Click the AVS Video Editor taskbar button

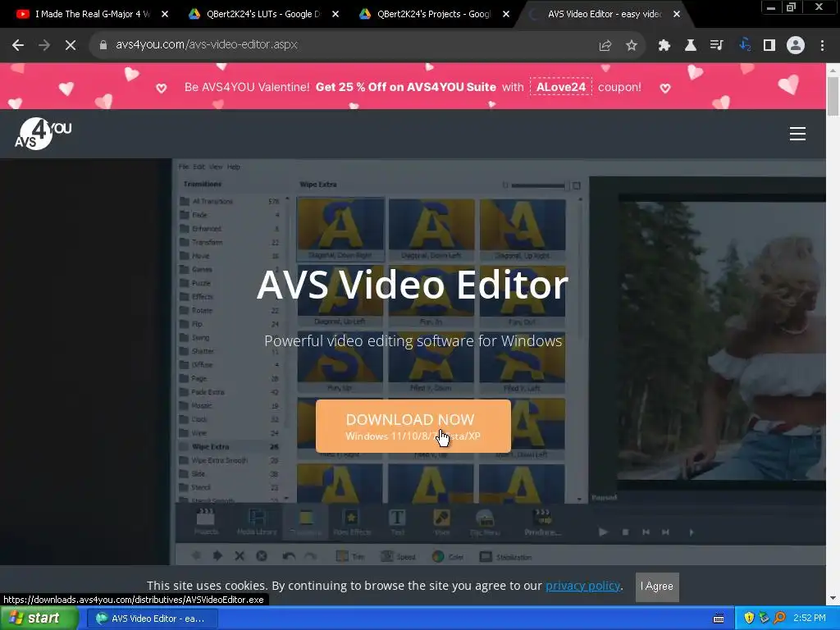tap(152, 619)
